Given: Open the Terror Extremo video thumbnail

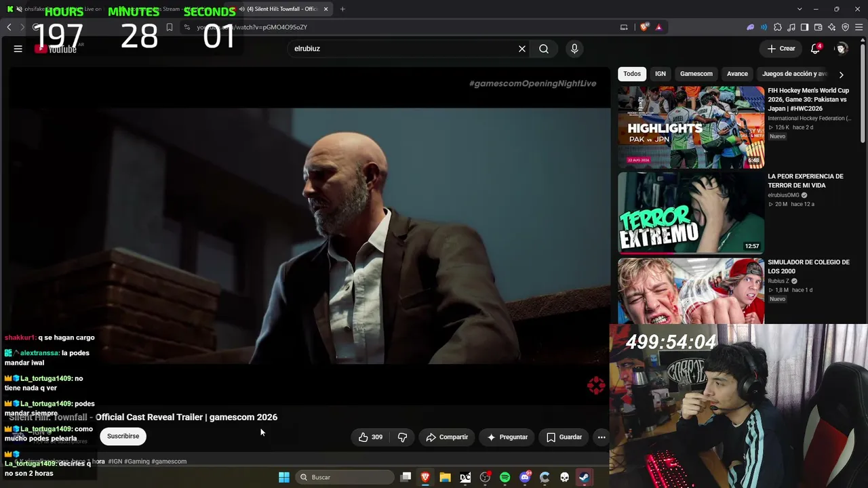Looking at the screenshot, I should (691, 213).
